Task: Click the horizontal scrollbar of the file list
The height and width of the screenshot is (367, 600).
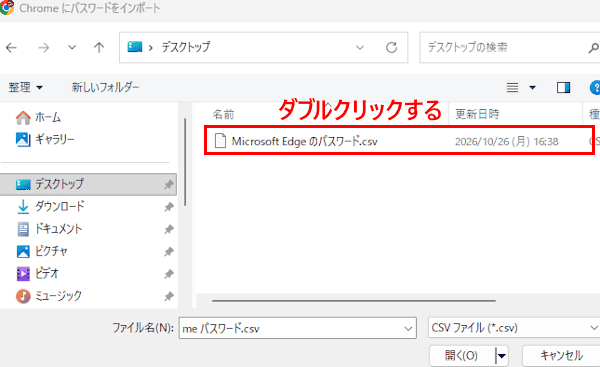Action: pos(354,301)
